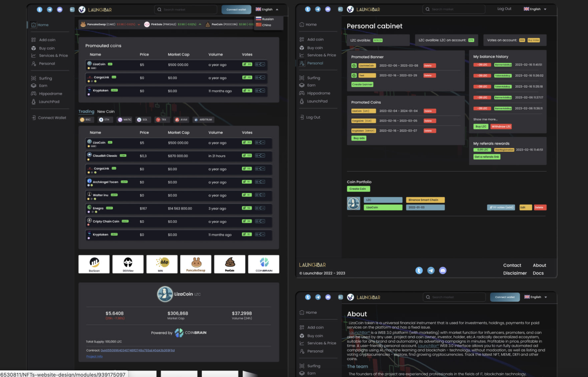
Task: Click the sidebar collapse icon in the About page header
Action: pyautogui.click(x=341, y=297)
